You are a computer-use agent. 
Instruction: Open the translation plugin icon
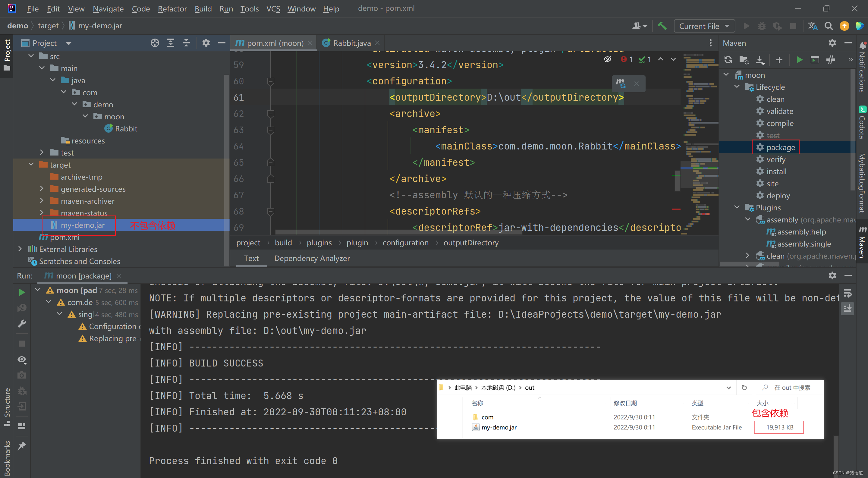pos(813,26)
